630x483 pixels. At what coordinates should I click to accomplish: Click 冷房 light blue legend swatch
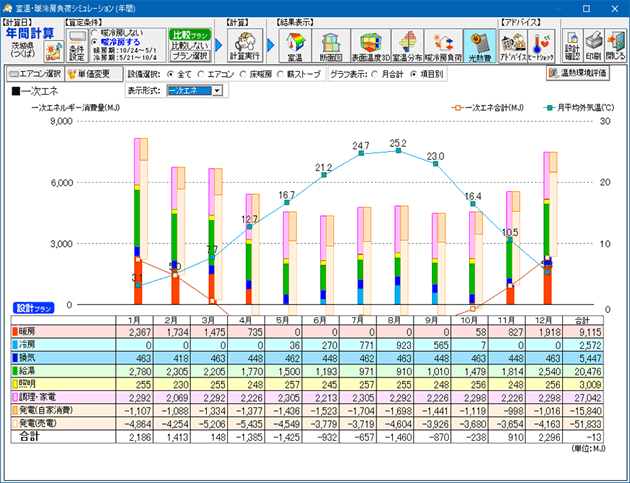coord(15,344)
